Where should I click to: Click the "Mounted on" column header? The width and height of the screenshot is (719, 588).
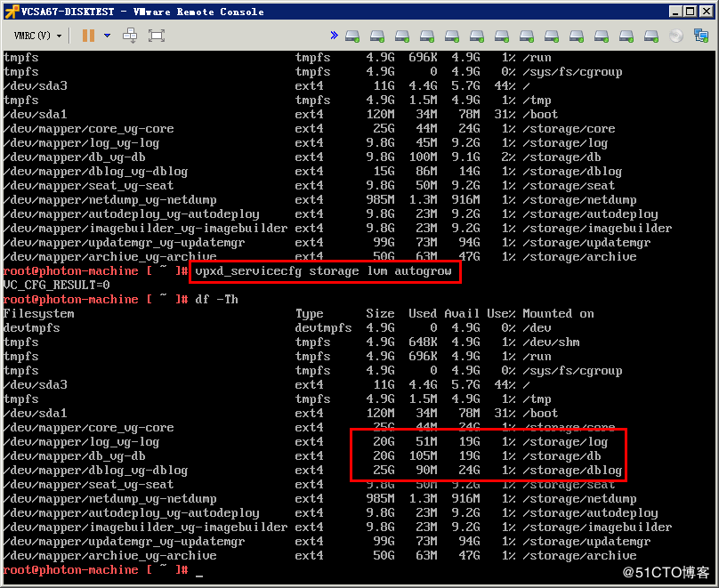(x=558, y=313)
